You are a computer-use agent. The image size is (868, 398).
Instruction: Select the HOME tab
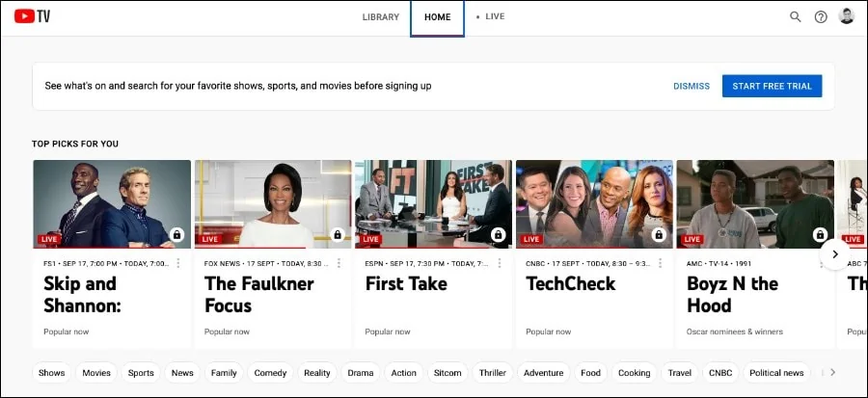coord(437,17)
